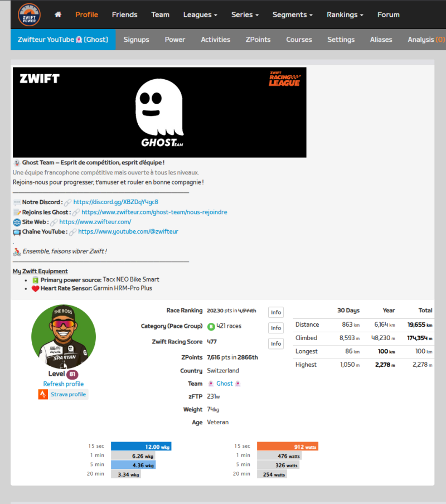Viewport: 446px width, 504px height.
Task: Click the Refresh profile link
Action: pyautogui.click(x=64, y=384)
